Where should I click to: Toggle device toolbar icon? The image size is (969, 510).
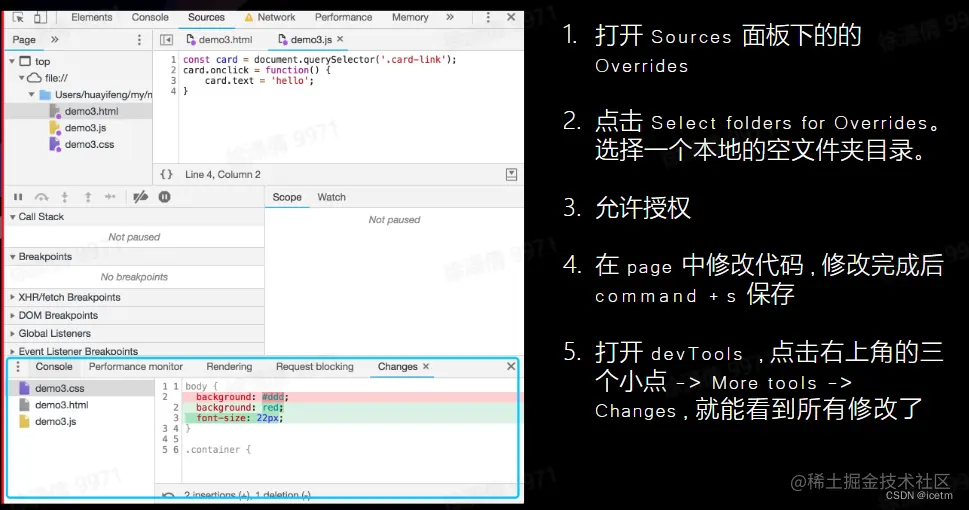40,17
